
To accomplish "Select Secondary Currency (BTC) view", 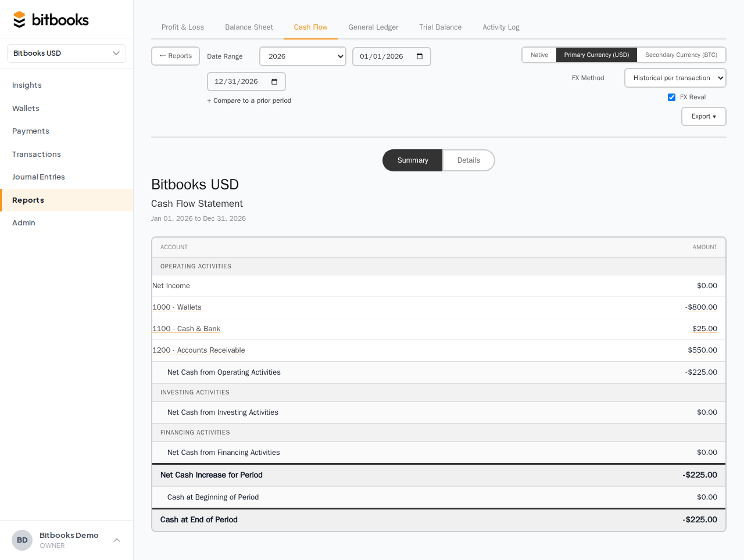I will [x=681, y=55].
